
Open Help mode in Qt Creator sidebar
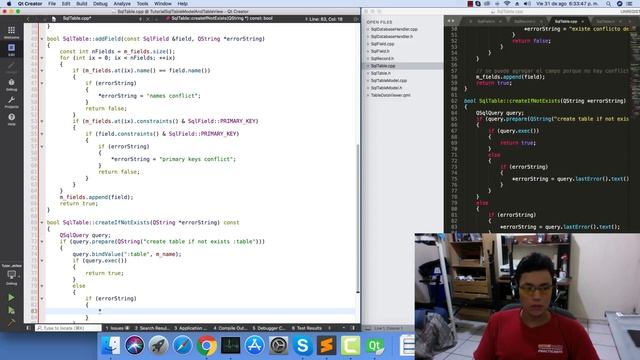(x=11, y=119)
